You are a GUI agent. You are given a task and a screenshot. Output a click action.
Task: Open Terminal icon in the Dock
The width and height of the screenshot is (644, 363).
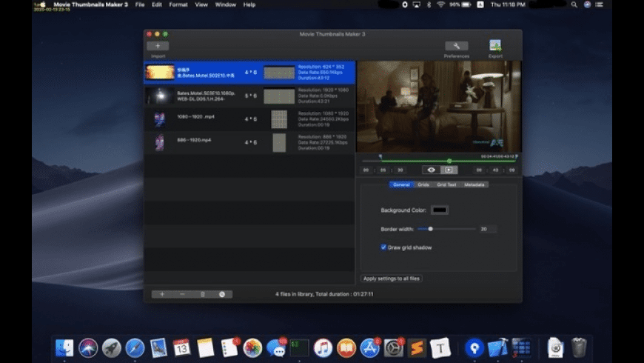click(299, 347)
